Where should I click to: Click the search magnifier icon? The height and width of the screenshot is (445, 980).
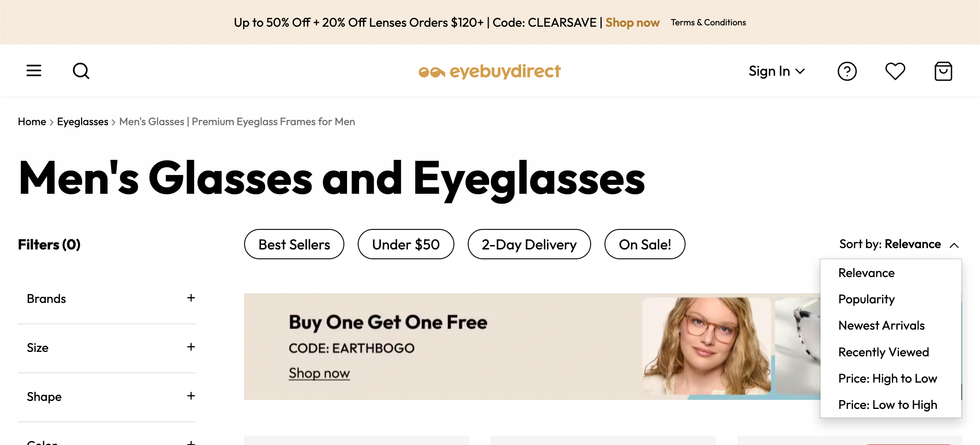pyautogui.click(x=81, y=71)
